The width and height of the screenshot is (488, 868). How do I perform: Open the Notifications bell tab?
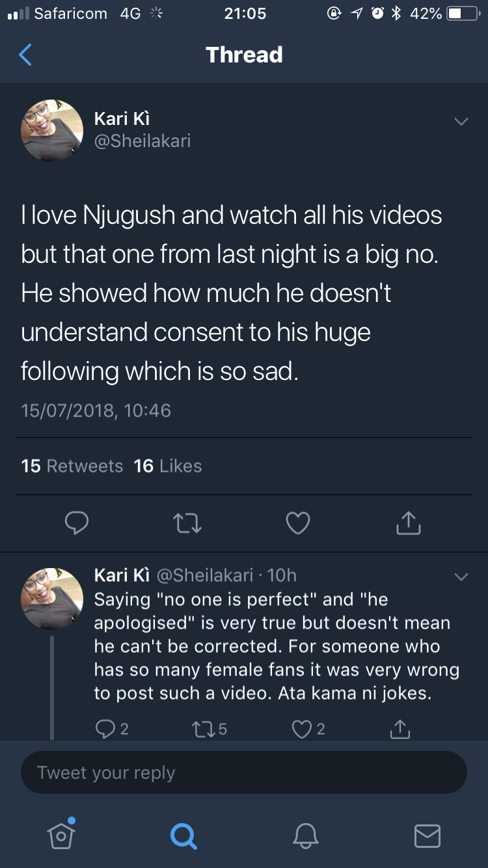click(x=305, y=835)
